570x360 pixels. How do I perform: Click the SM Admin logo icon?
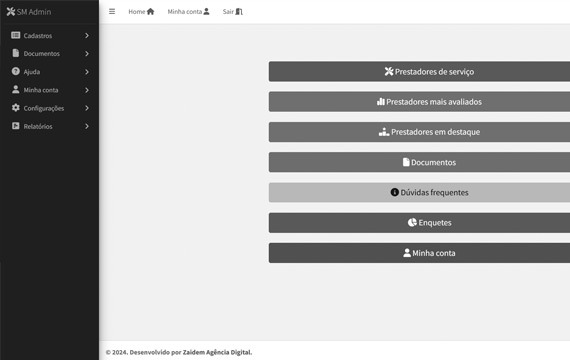(11, 12)
